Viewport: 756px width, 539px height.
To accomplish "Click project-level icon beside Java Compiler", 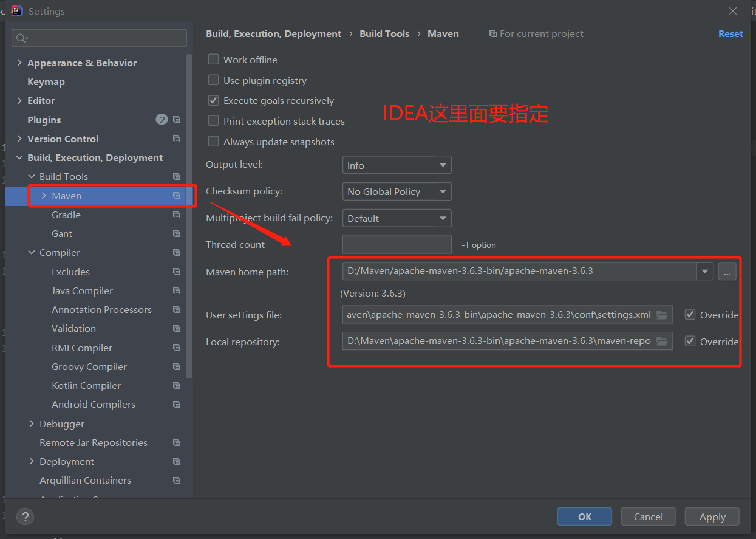I will [x=177, y=290].
